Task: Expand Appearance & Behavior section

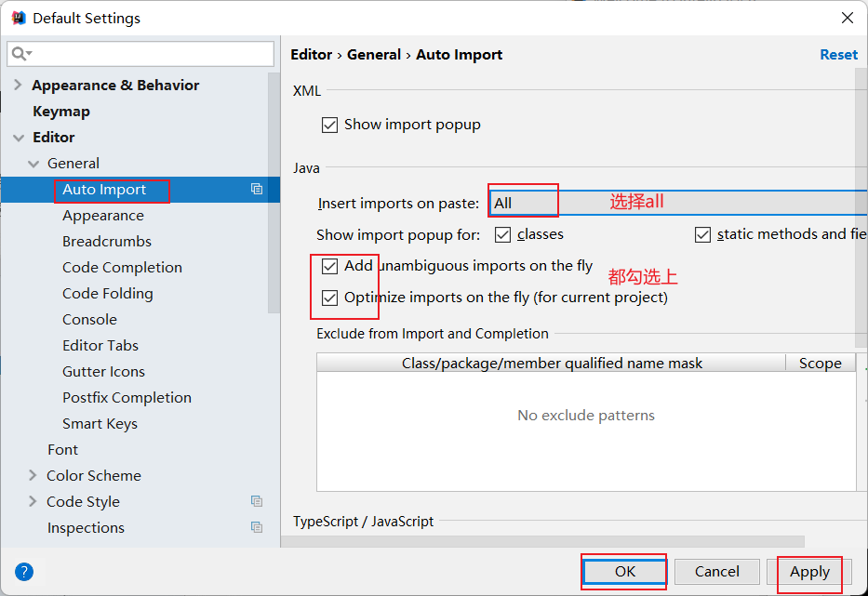Action: point(18,85)
